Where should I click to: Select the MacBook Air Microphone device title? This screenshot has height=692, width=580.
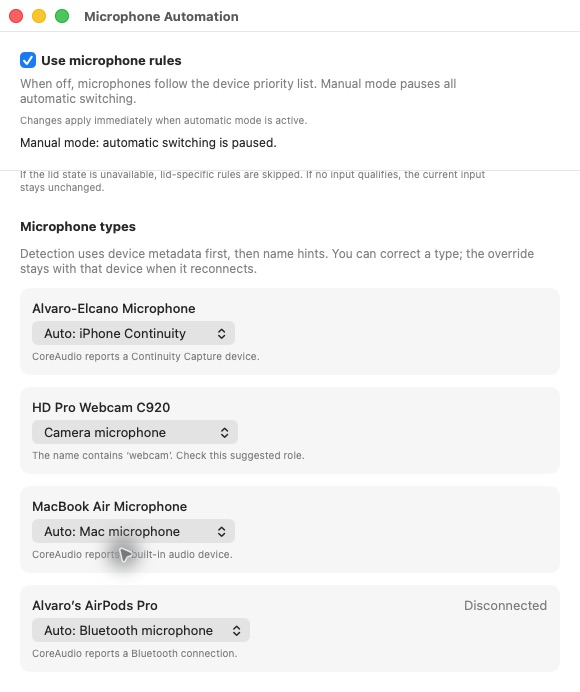point(109,506)
